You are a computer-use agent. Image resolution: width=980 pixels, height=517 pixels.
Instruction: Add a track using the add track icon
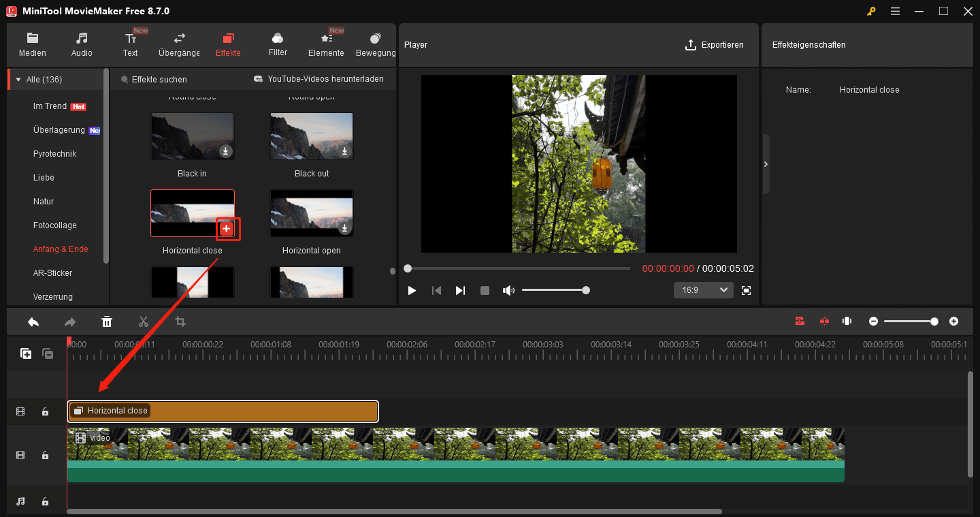(x=26, y=354)
